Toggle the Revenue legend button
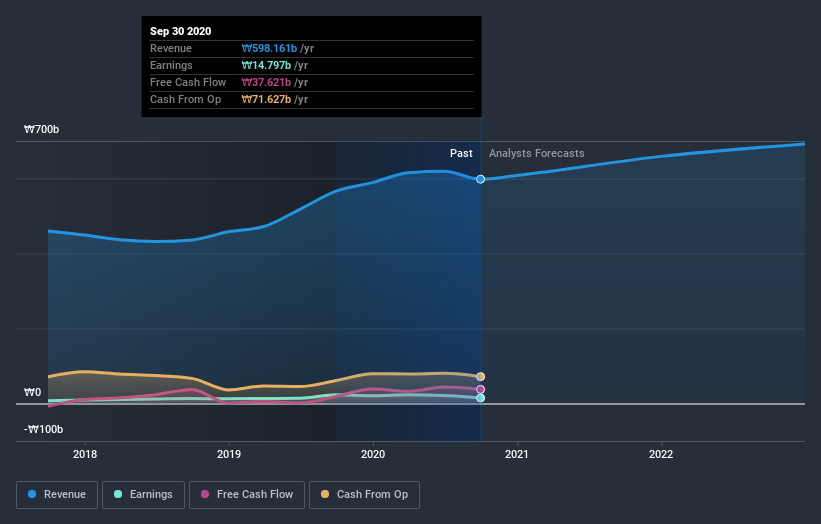Viewport: 821px width, 524px height. [57, 495]
